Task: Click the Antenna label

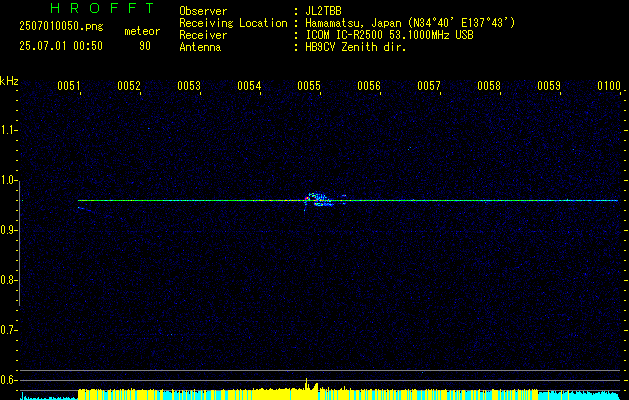Action: [x=200, y=47]
